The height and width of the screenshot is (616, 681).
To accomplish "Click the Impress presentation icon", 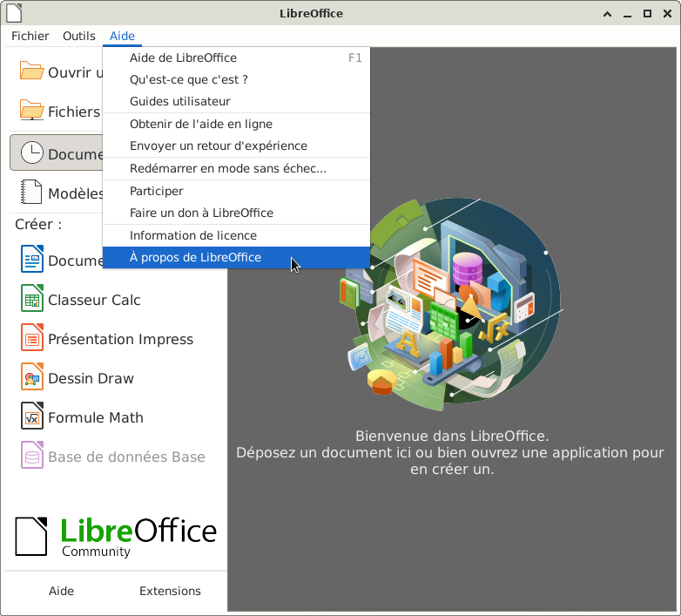I will coord(31,337).
